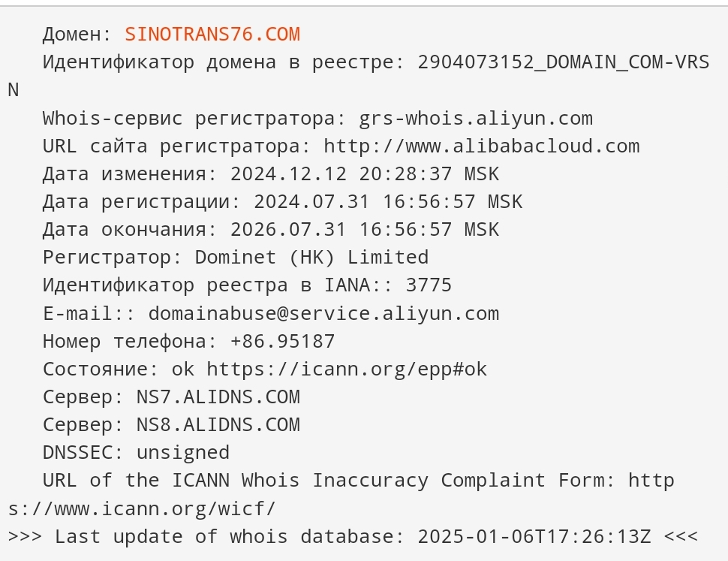Click the registry domain ID 2904073152_DOMAIN_COM-VRS

click(x=563, y=62)
